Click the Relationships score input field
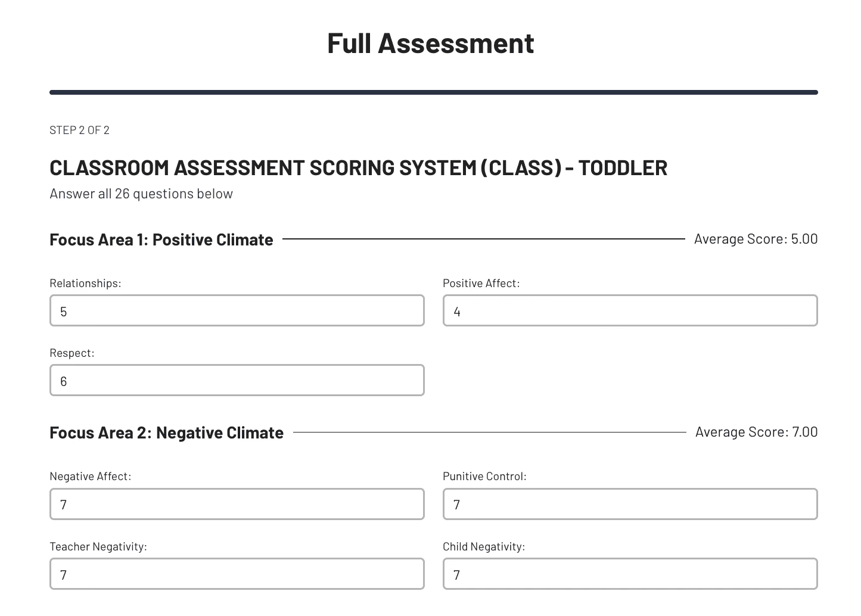861x616 pixels. click(237, 310)
